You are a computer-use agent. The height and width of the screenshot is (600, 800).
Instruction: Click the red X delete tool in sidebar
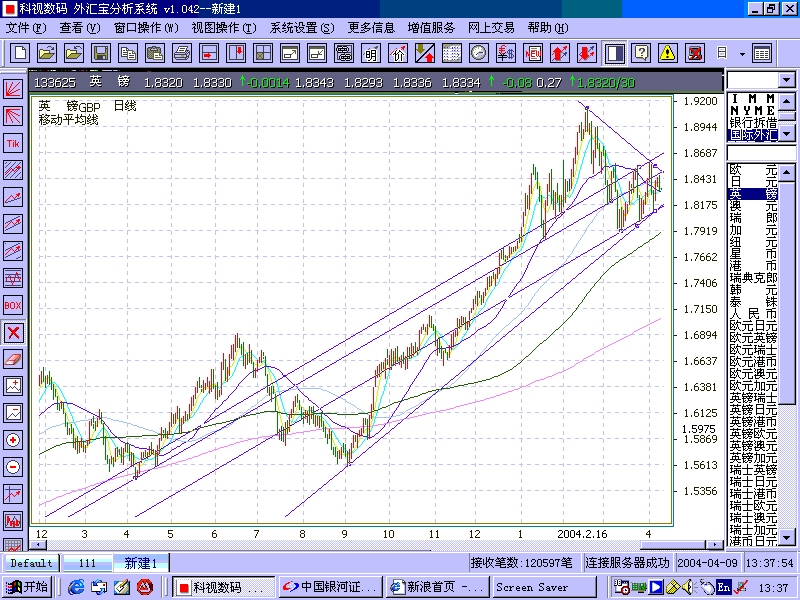coord(13,333)
